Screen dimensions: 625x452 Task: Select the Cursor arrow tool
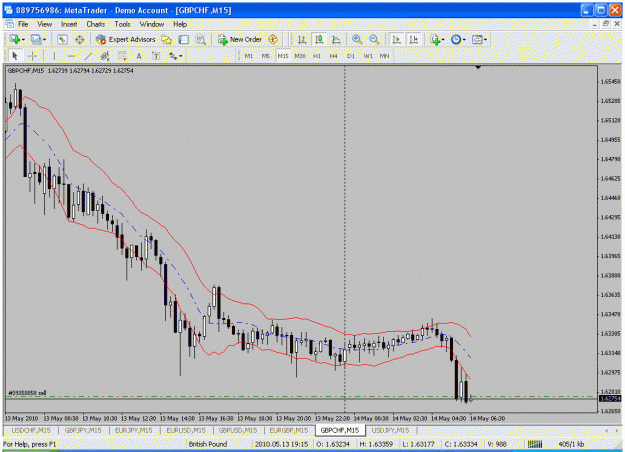coord(15,56)
